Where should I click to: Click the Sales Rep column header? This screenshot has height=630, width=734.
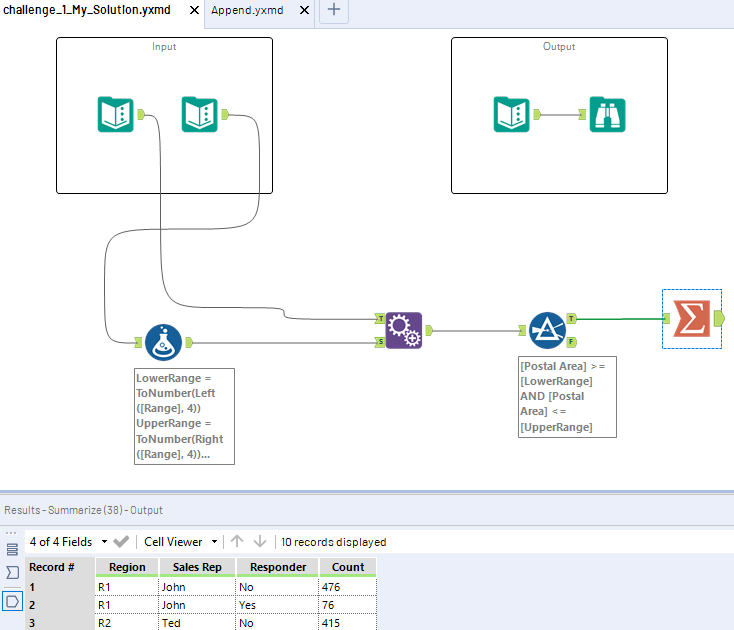(x=196, y=567)
